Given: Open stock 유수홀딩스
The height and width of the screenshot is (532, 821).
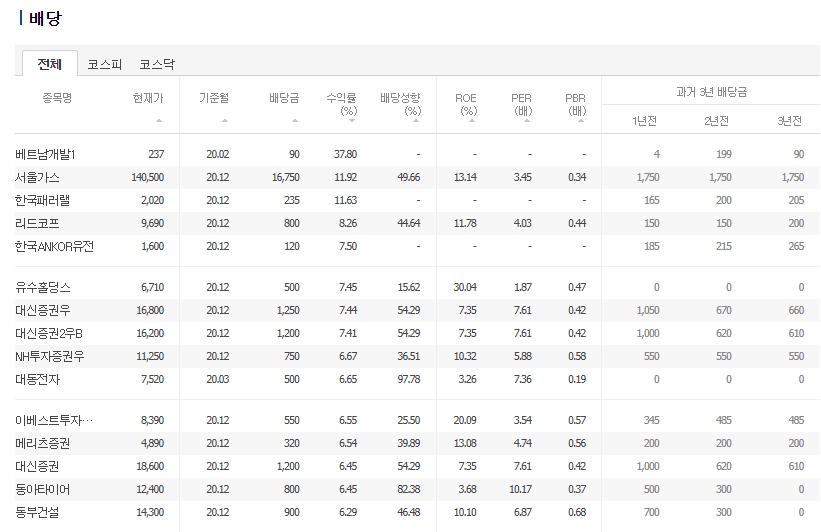Looking at the screenshot, I should point(43,287).
